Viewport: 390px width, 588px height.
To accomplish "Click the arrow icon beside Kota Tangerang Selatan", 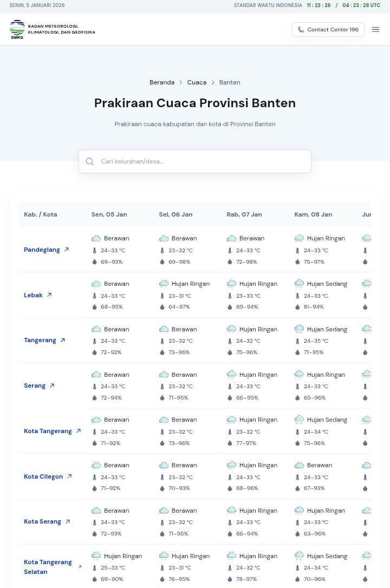I will pos(80,567).
